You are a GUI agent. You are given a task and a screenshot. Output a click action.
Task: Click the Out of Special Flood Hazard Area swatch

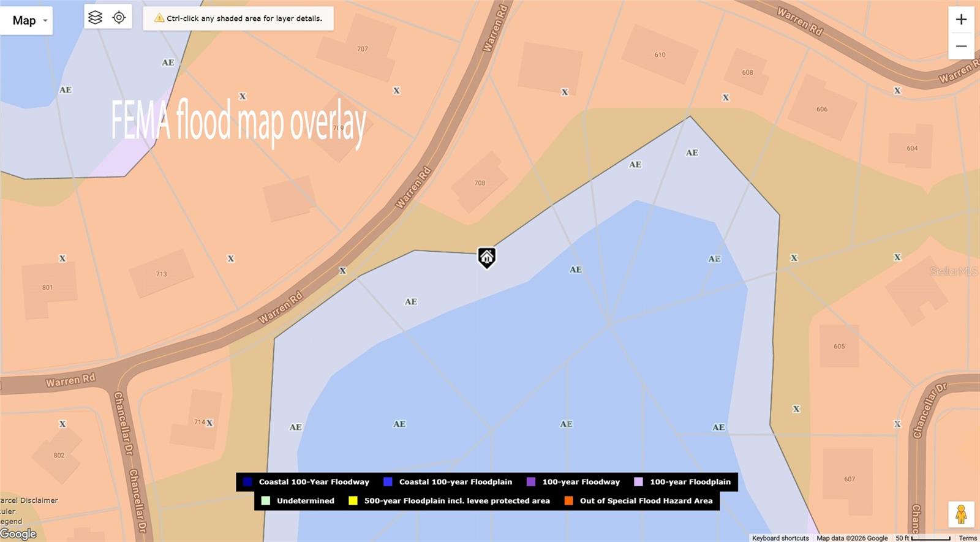tap(568, 500)
